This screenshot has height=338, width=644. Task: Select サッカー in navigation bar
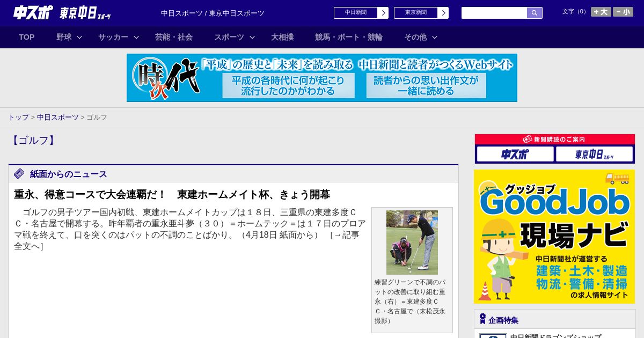113,37
